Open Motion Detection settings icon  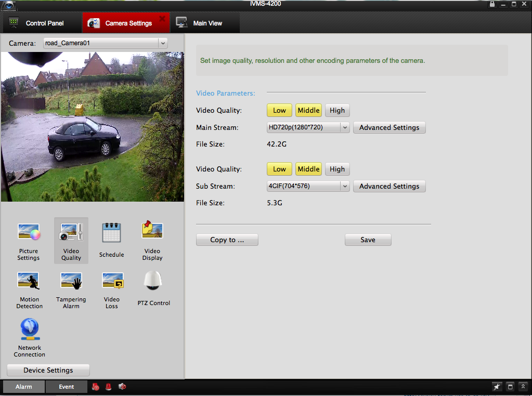[29, 281]
